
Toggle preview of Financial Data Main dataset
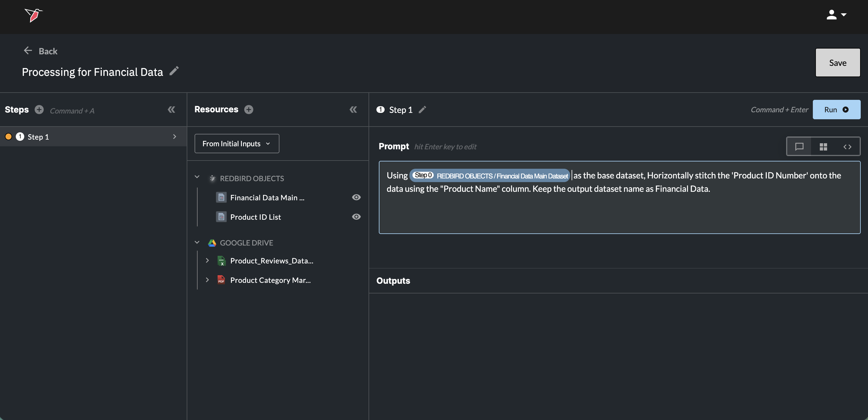coord(356,197)
